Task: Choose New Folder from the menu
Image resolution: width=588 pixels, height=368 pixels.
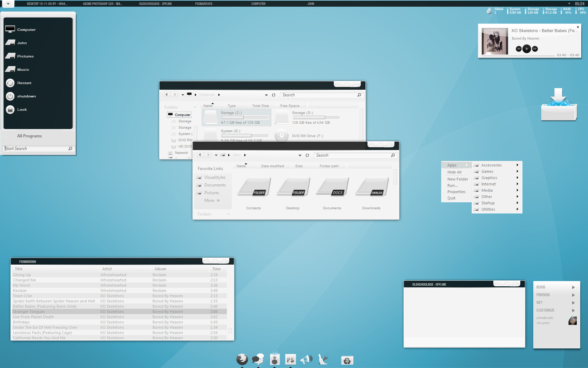Action: pyautogui.click(x=458, y=179)
